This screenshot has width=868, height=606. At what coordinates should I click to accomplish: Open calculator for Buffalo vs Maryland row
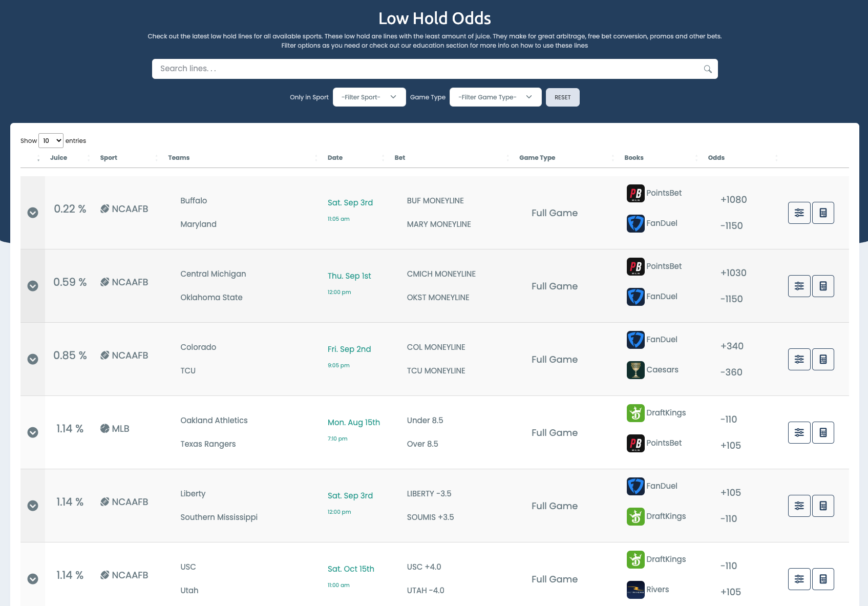click(x=823, y=213)
